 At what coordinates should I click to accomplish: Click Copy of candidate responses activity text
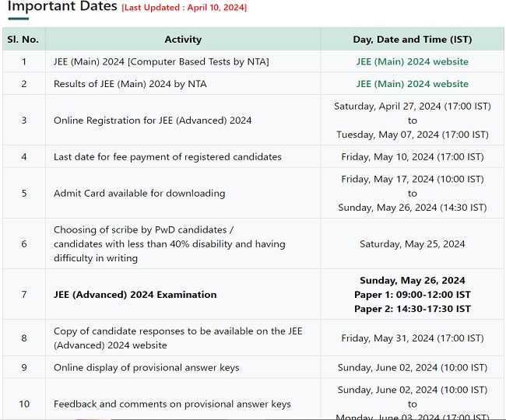[x=177, y=338]
